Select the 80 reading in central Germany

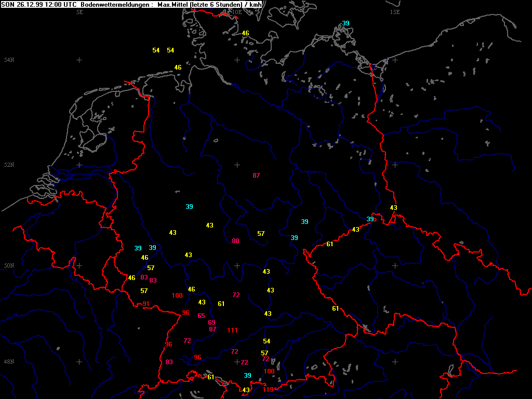point(235,241)
